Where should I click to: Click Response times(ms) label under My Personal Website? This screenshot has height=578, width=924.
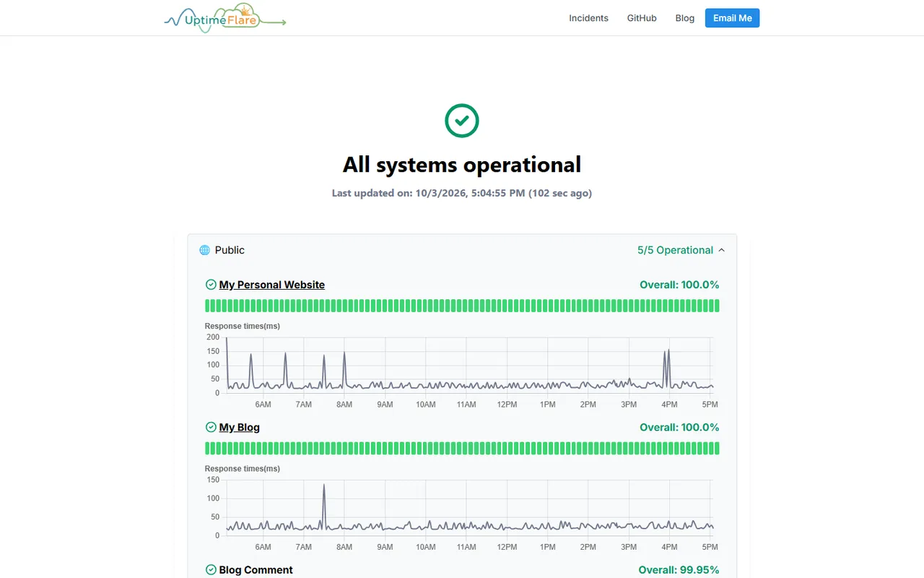(243, 326)
